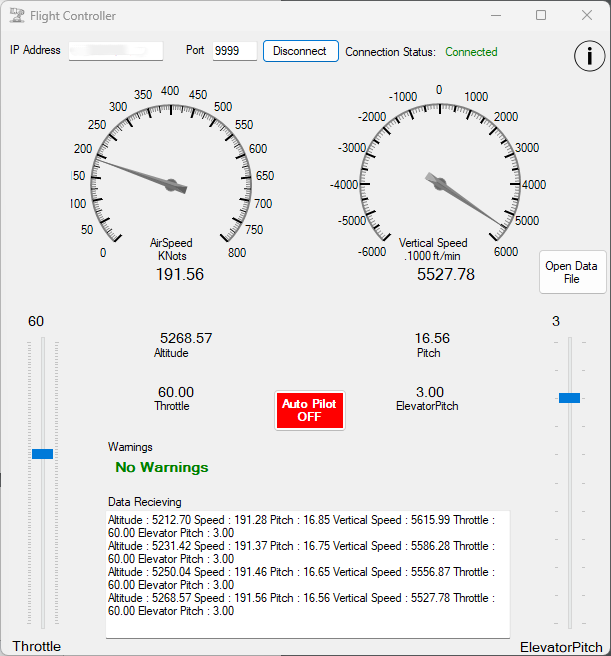
Task: Click log line with Altitude 5231.42
Action: click(301, 552)
